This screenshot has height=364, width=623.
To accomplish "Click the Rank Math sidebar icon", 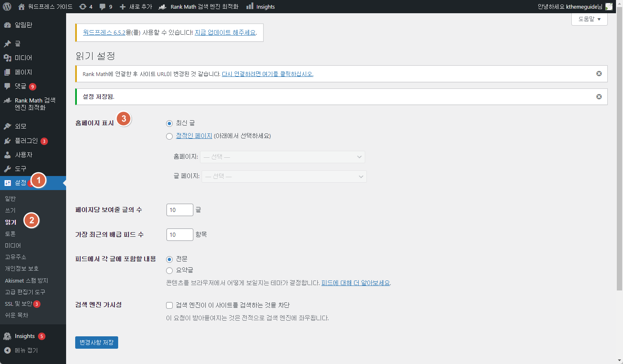I will [x=7, y=100].
